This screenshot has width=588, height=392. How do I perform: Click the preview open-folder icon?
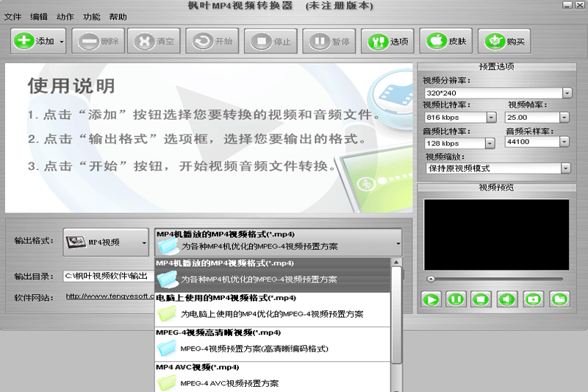pyautogui.click(x=559, y=299)
